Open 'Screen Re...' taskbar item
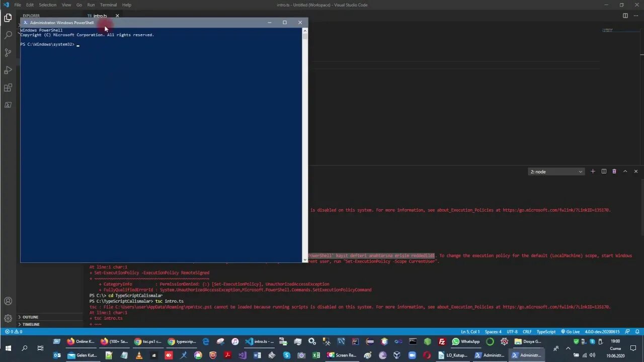Viewport: 644px width, 362px height. pyautogui.click(x=341, y=355)
